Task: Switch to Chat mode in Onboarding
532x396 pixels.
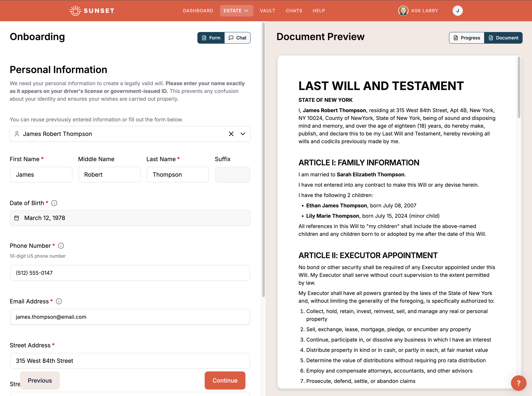Action: (x=237, y=38)
